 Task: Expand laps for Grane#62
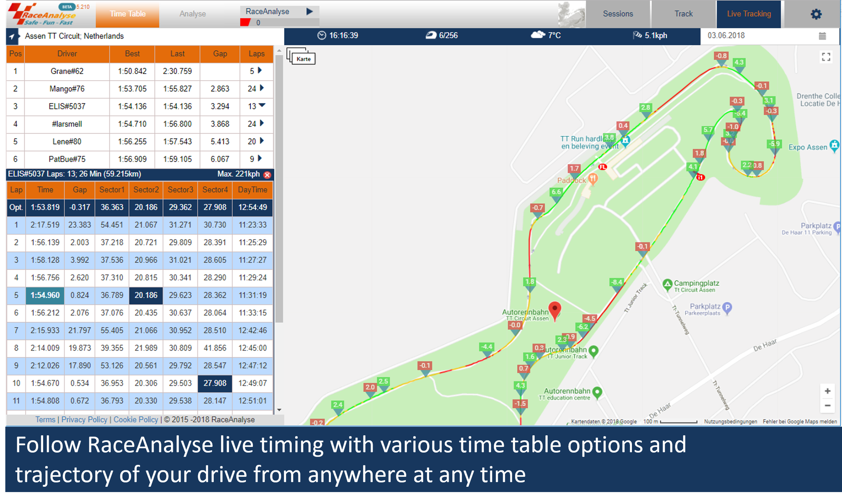coord(260,71)
